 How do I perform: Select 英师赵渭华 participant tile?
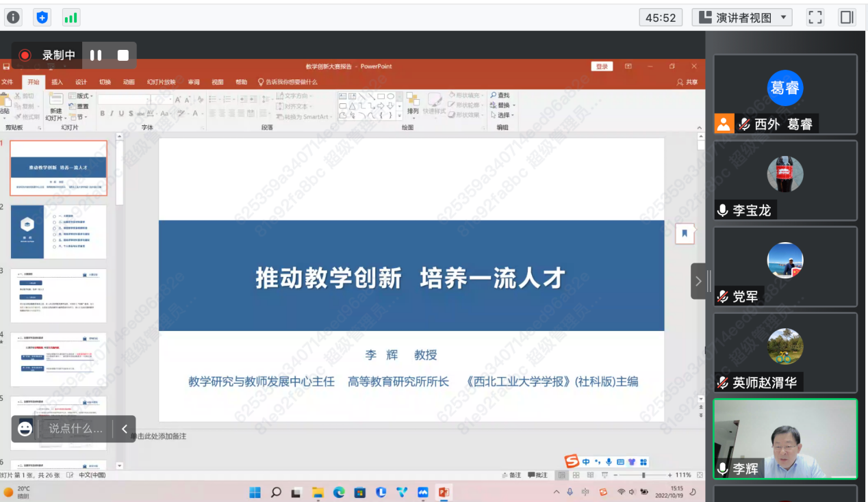point(785,353)
